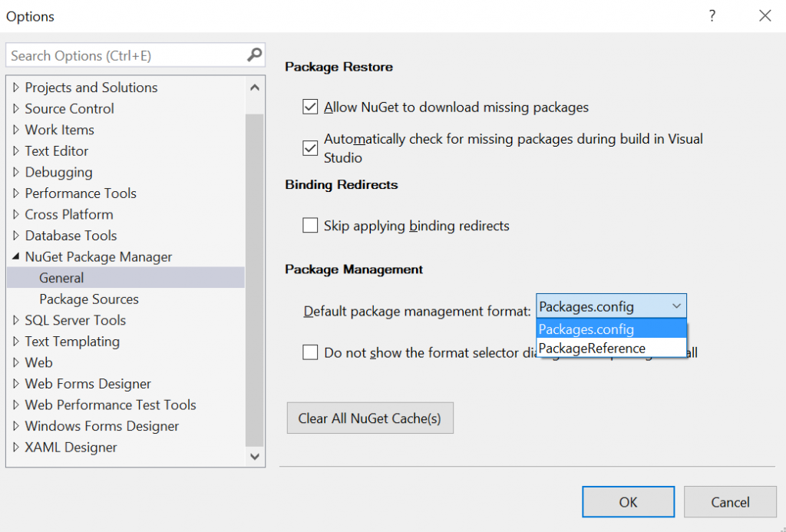Open the Package Sources page
This screenshot has width=786, height=532.
[89, 299]
